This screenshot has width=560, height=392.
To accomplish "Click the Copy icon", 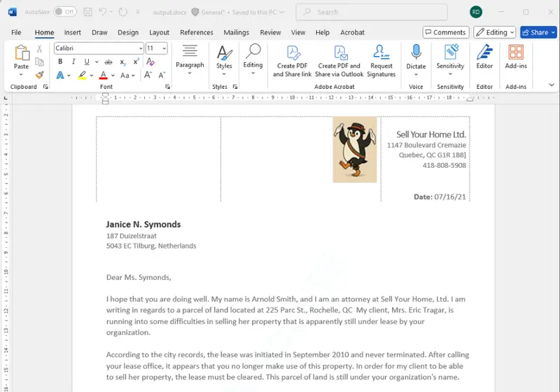I will point(39,62).
